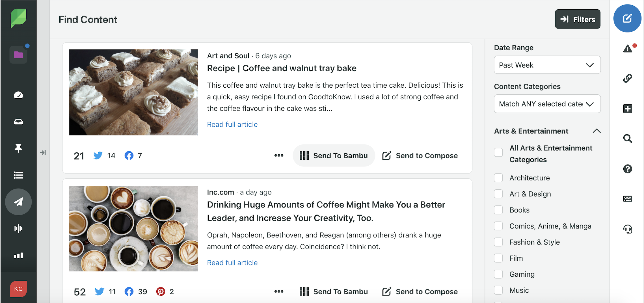Check the Architecture category checkbox
This screenshot has width=644, height=303.
click(x=498, y=178)
